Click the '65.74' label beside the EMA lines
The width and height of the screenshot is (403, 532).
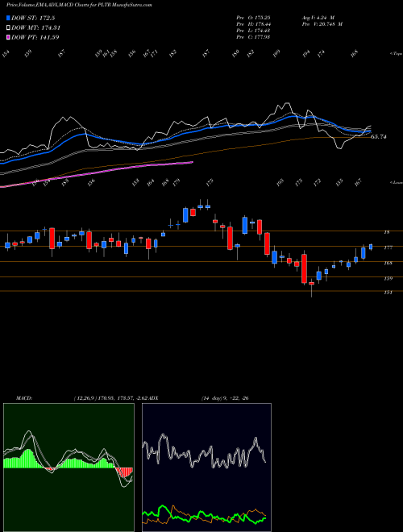tap(378, 137)
